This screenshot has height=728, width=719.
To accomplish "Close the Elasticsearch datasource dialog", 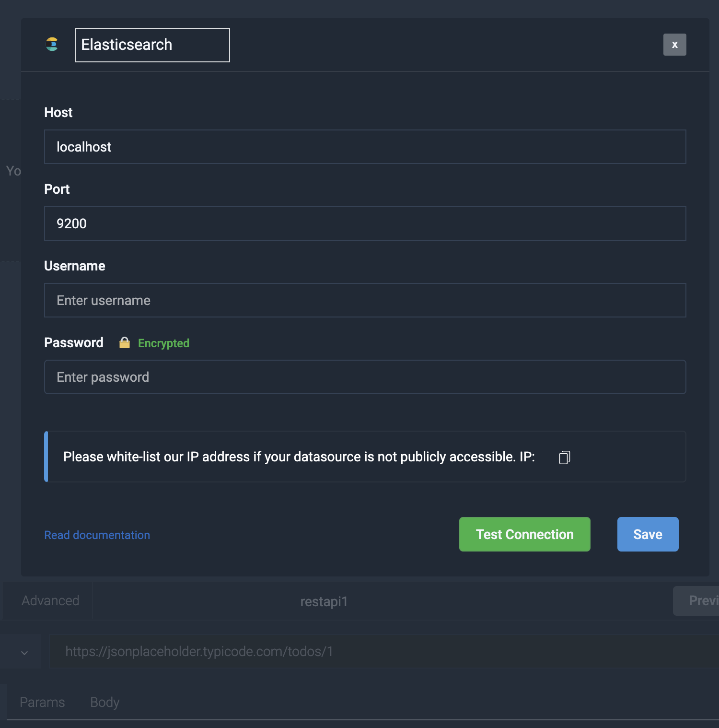I will tap(674, 45).
